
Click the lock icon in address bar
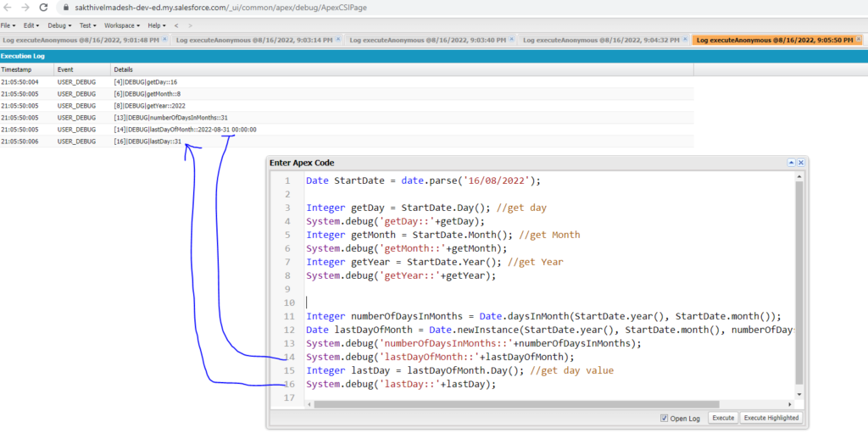(66, 8)
